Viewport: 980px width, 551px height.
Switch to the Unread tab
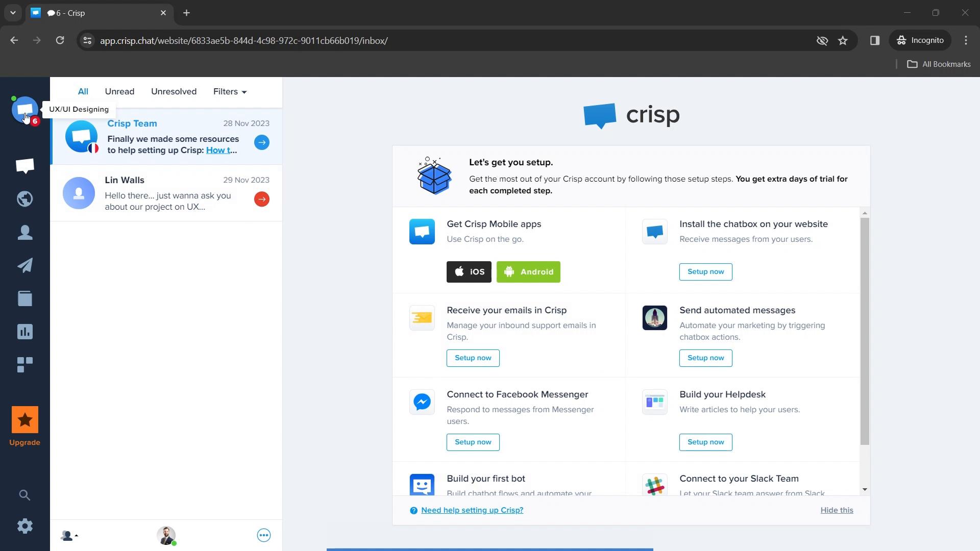(119, 91)
